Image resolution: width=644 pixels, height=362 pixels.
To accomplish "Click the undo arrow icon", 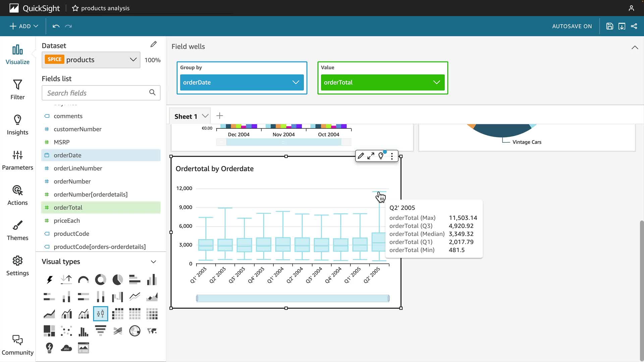I will 56,26.
